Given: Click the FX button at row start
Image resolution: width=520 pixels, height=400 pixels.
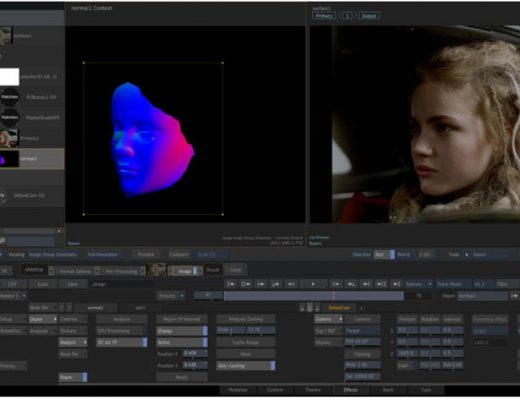Looking at the screenshot, I should (x=5, y=270).
